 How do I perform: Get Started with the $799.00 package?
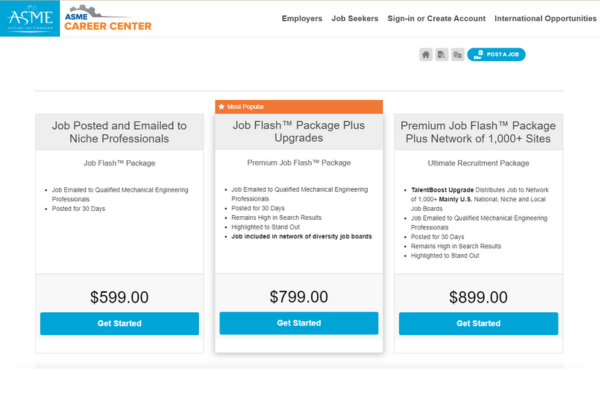click(x=299, y=323)
